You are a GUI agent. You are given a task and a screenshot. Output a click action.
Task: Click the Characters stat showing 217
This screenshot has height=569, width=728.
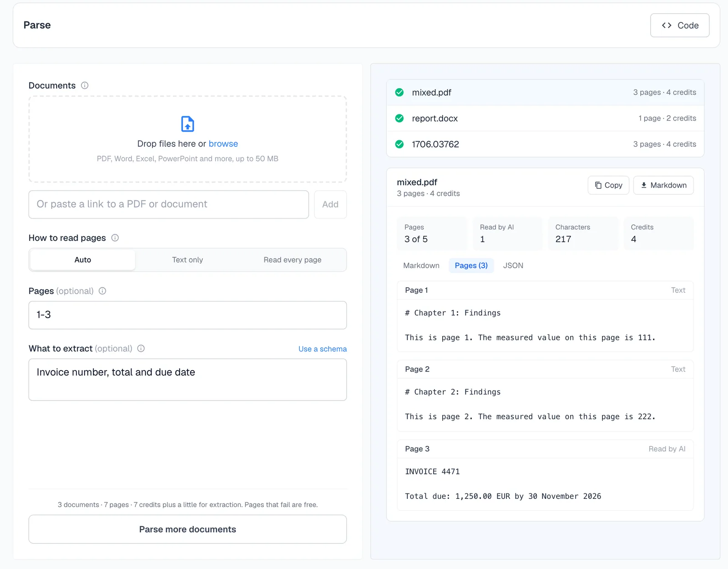tap(583, 234)
